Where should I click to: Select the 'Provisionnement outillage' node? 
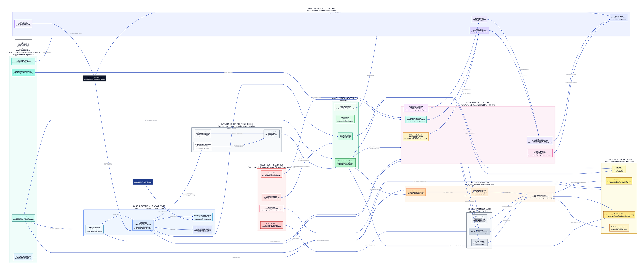click(x=345, y=162)
